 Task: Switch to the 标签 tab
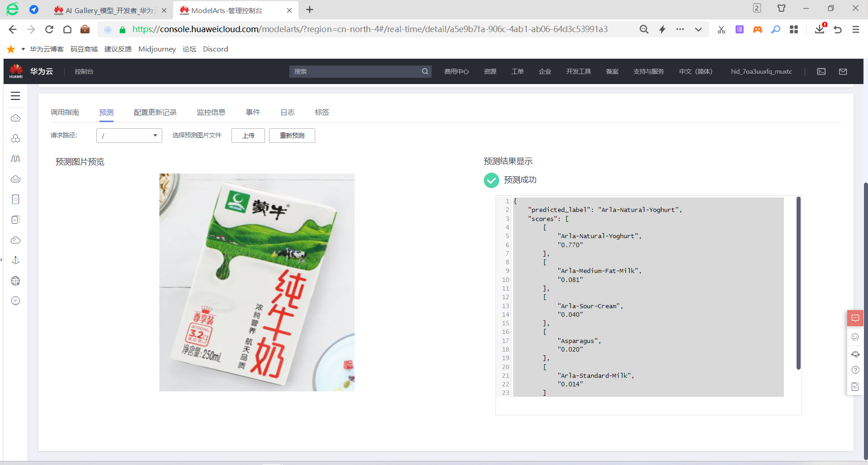(322, 113)
